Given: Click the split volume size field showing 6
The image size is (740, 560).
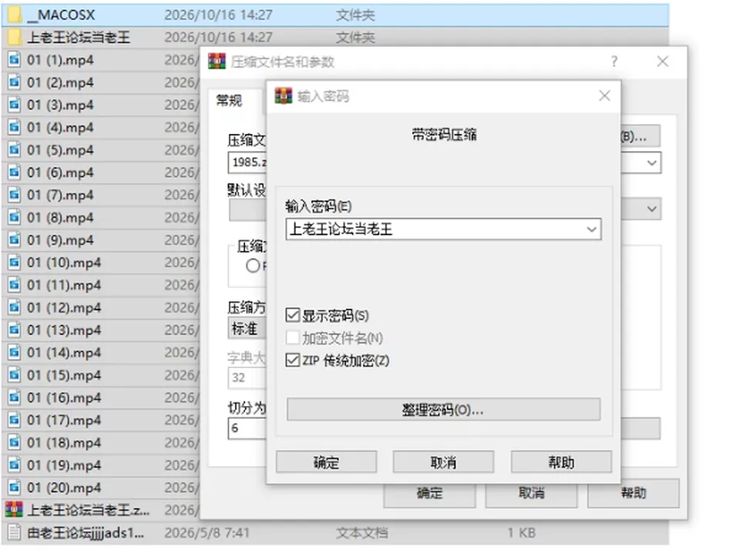Looking at the screenshot, I should pos(247,428).
